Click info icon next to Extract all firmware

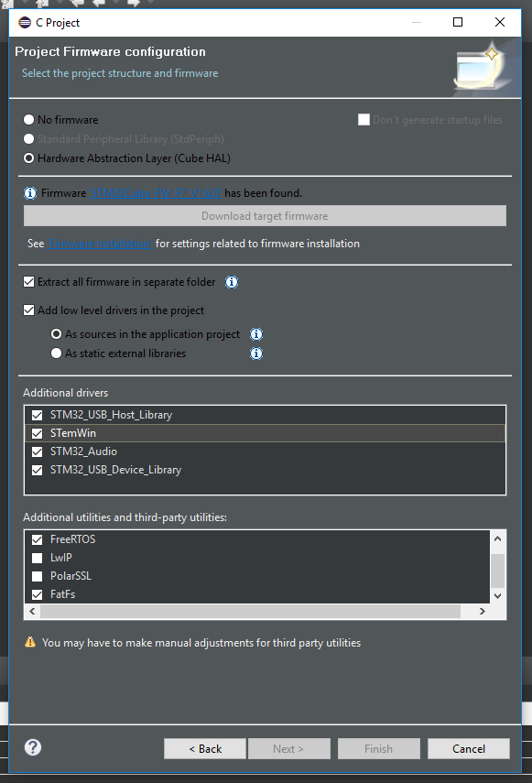click(232, 282)
